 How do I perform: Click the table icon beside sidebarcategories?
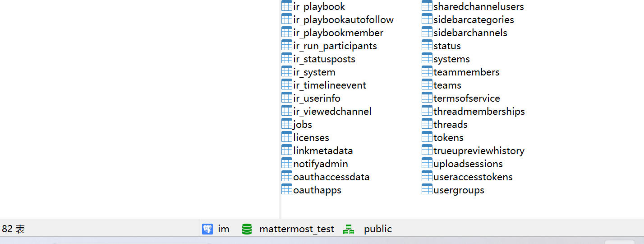(427, 19)
